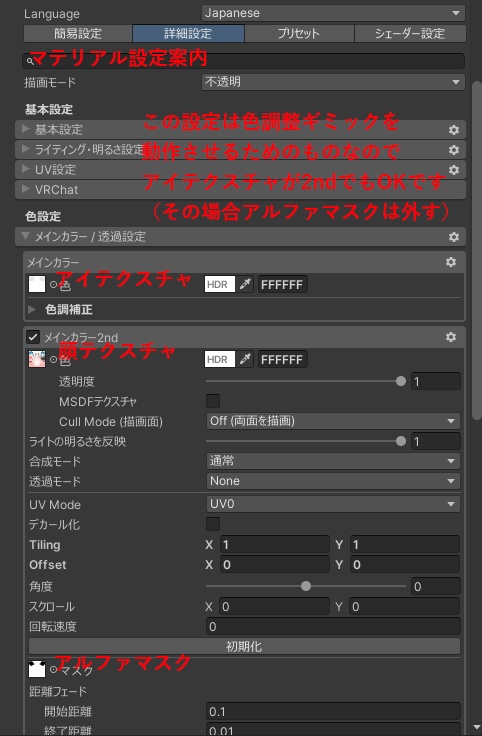Click ライトの明るさを反映 slider handle
This screenshot has width=482, height=736.
(401, 441)
